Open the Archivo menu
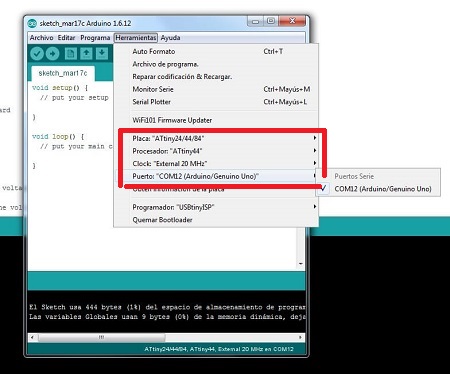 pyautogui.click(x=41, y=38)
